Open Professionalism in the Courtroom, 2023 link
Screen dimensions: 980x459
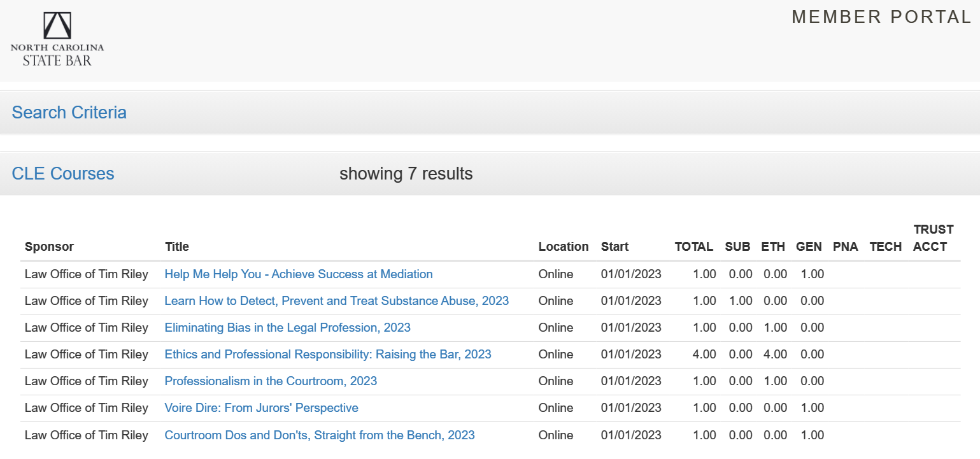[271, 381]
